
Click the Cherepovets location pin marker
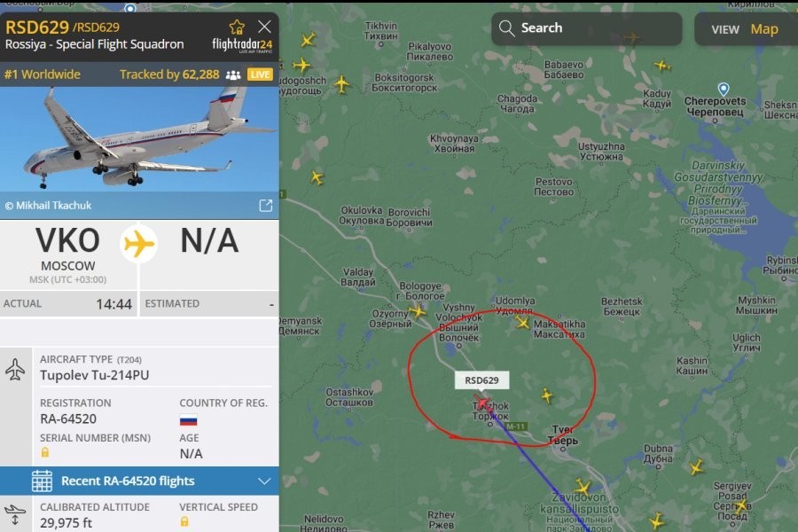pos(724,89)
